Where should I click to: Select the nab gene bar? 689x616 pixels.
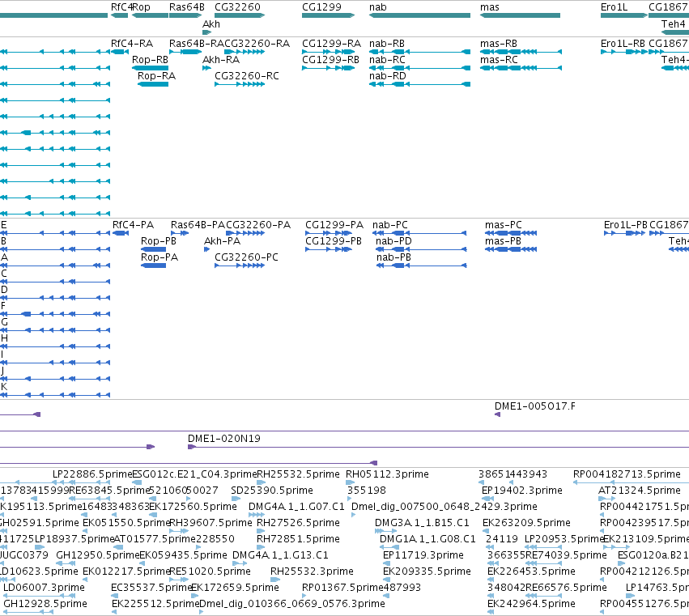[x=419, y=15]
